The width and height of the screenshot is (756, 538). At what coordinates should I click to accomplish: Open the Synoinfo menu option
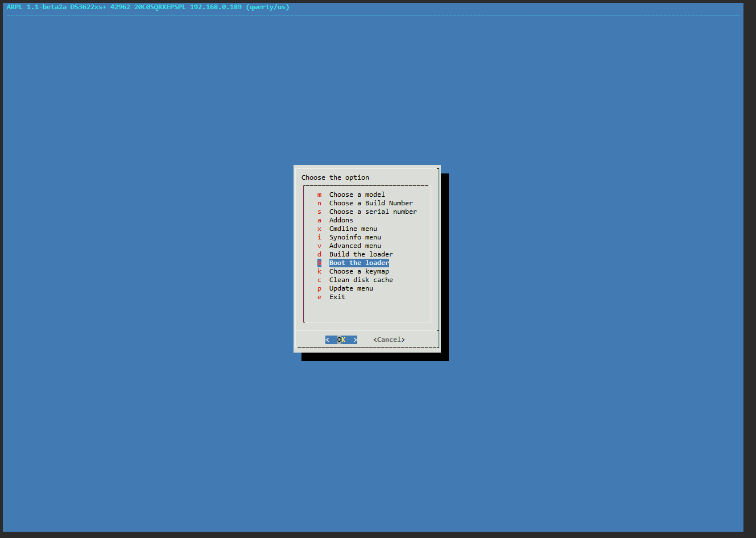point(355,237)
